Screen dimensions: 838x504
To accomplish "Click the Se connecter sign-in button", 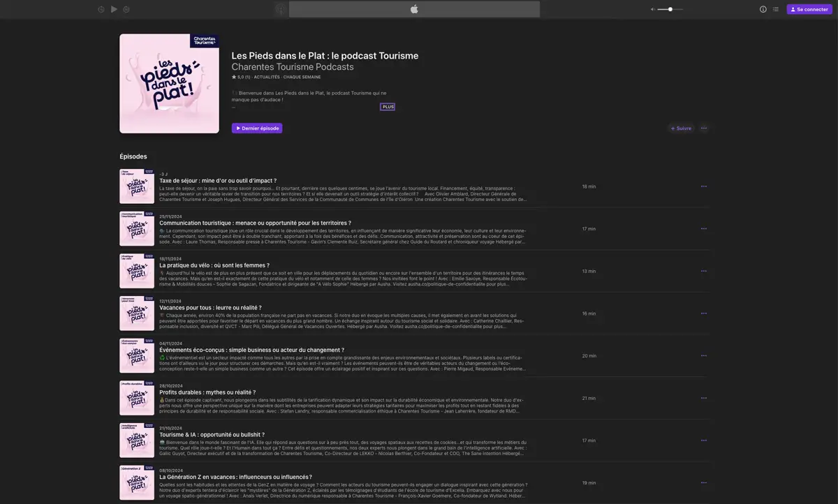I will [809, 9].
